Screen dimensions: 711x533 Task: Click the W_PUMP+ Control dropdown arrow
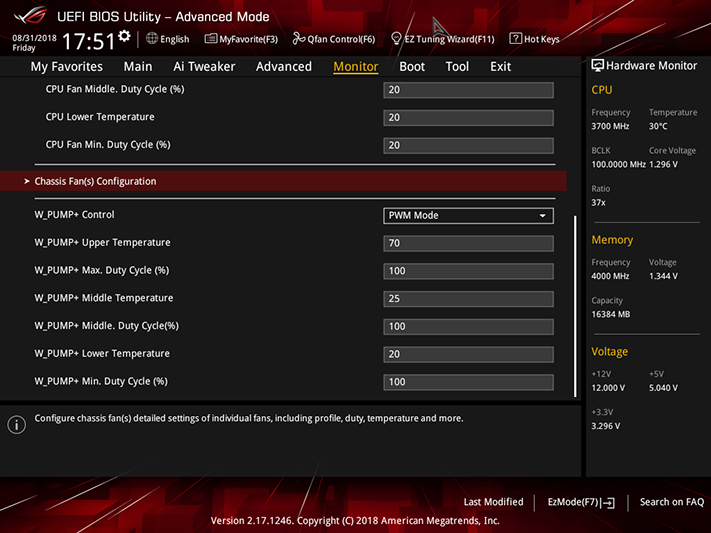[x=542, y=215]
